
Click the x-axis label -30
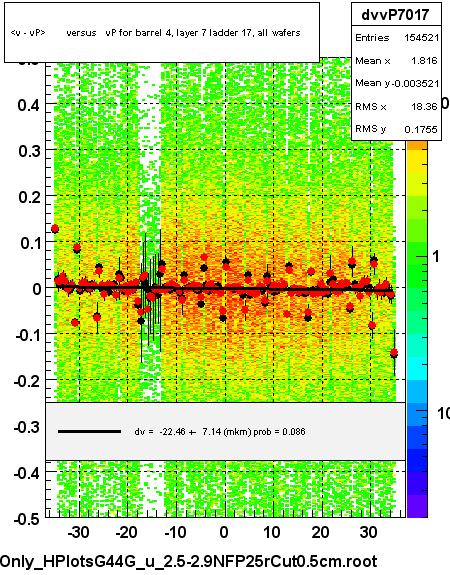78,532
